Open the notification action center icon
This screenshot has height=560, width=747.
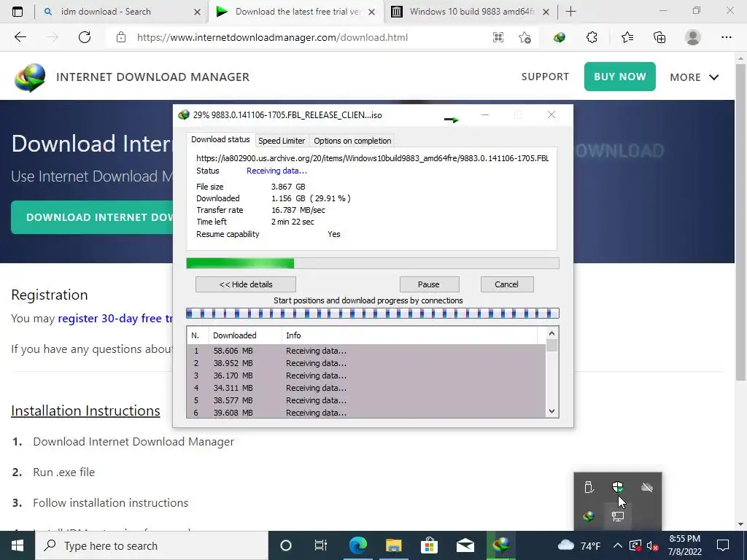[723, 545]
